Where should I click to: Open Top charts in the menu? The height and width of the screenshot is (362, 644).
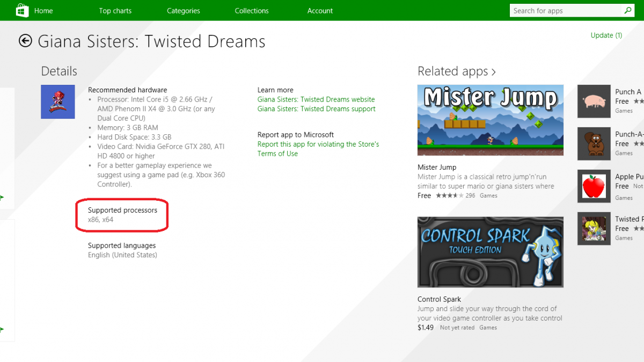[x=115, y=11]
